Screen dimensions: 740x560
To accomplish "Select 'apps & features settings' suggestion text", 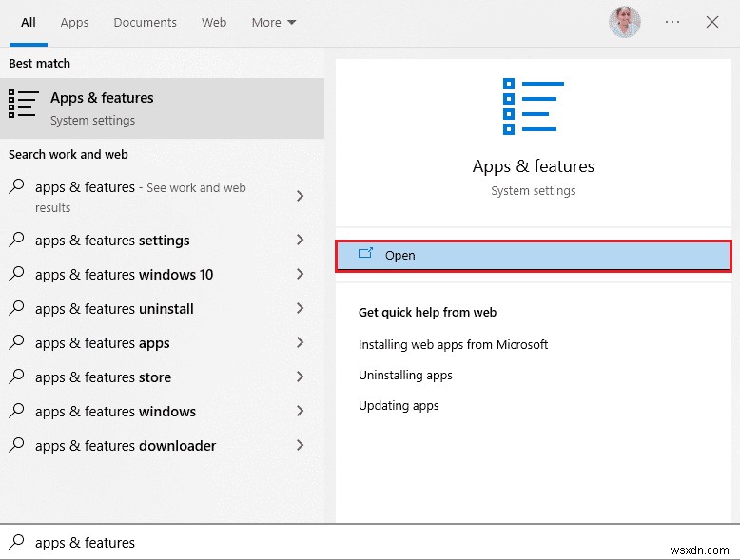I will [x=112, y=241].
